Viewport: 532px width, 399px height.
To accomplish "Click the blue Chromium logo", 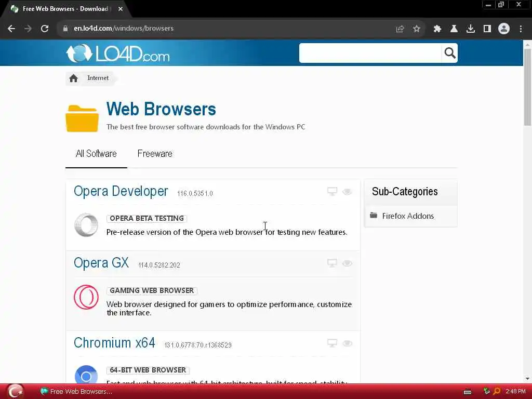I will [x=86, y=375].
